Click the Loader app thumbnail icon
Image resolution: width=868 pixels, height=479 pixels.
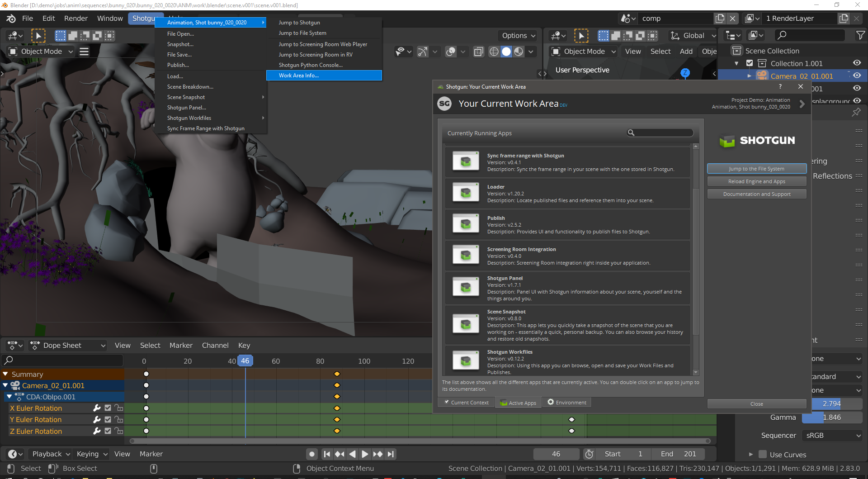click(x=465, y=193)
